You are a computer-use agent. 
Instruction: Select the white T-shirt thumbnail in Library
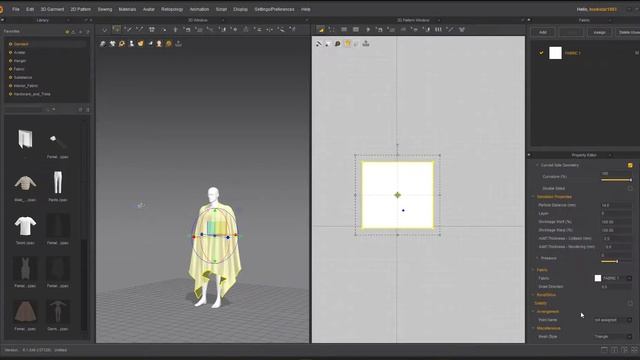point(25,226)
